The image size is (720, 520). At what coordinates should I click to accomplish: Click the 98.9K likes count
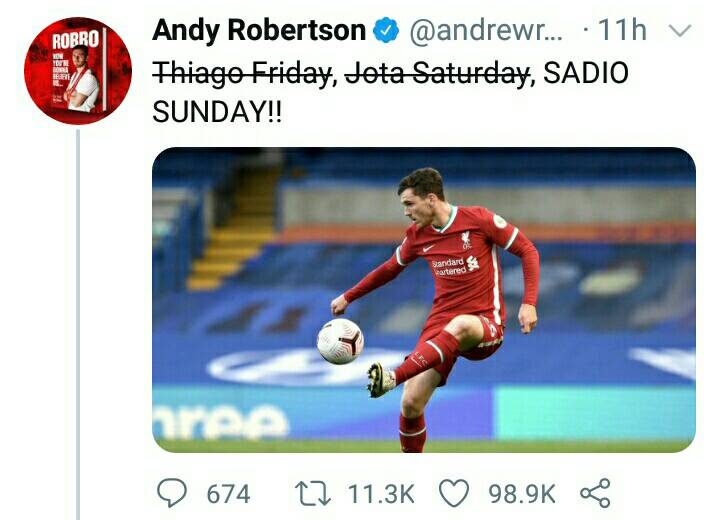point(522,494)
